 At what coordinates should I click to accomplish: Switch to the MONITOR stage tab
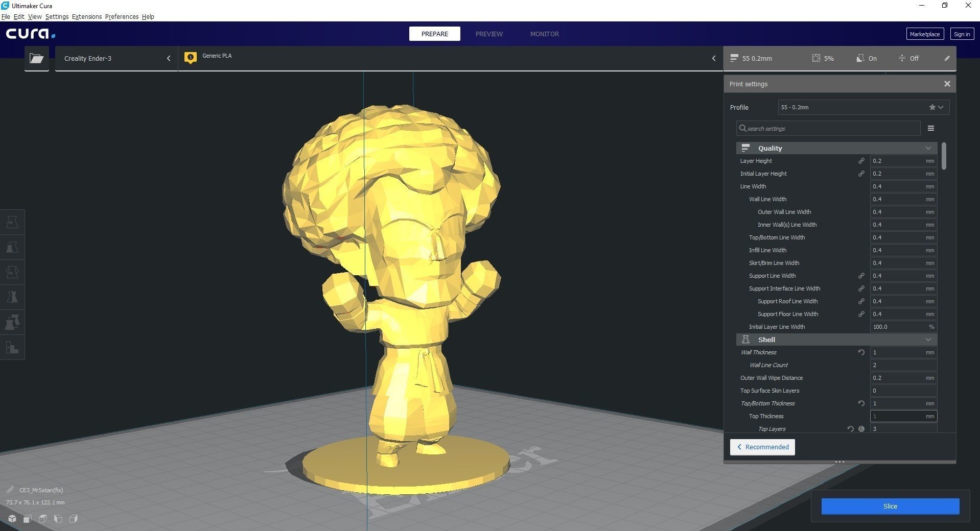(x=544, y=34)
